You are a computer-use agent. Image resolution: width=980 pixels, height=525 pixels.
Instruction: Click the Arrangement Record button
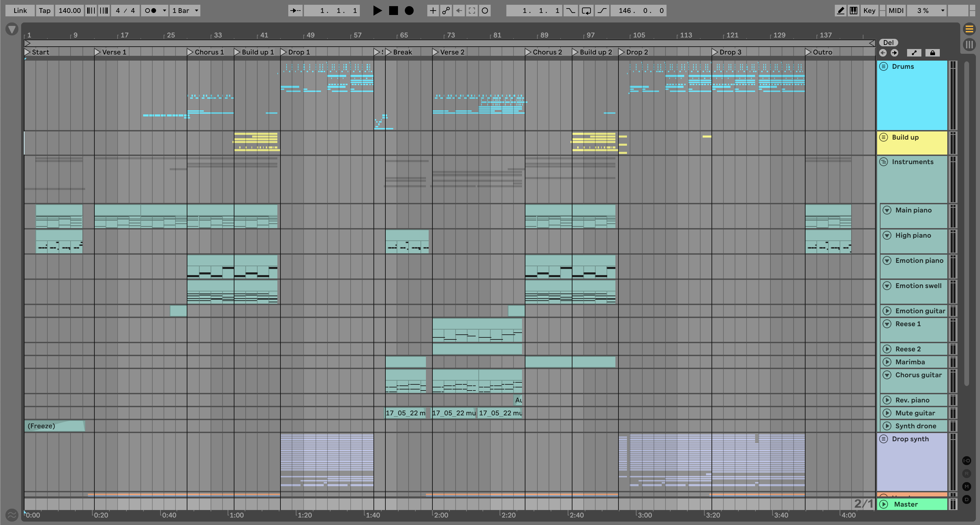pos(409,11)
